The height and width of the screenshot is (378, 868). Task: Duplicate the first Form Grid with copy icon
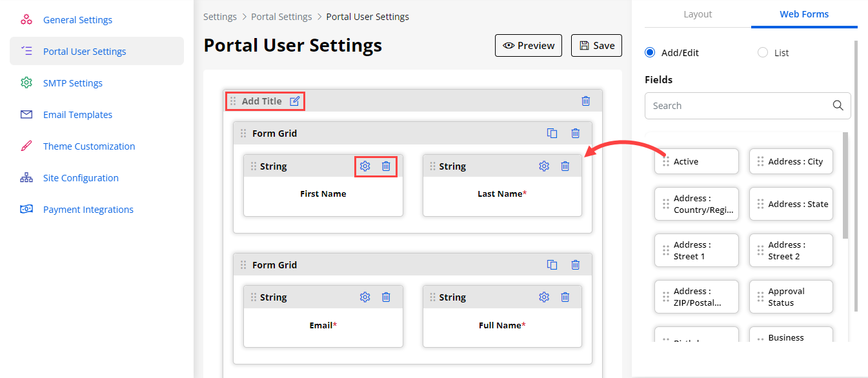point(552,134)
